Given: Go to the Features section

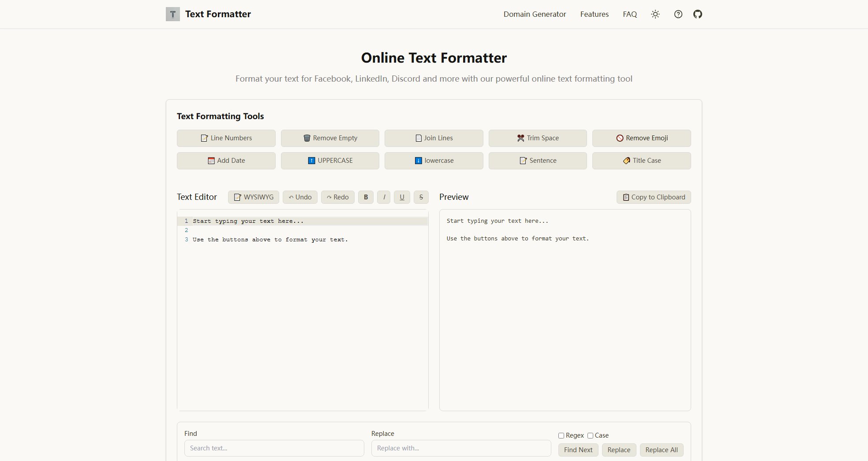Looking at the screenshot, I should [x=594, y=14].
